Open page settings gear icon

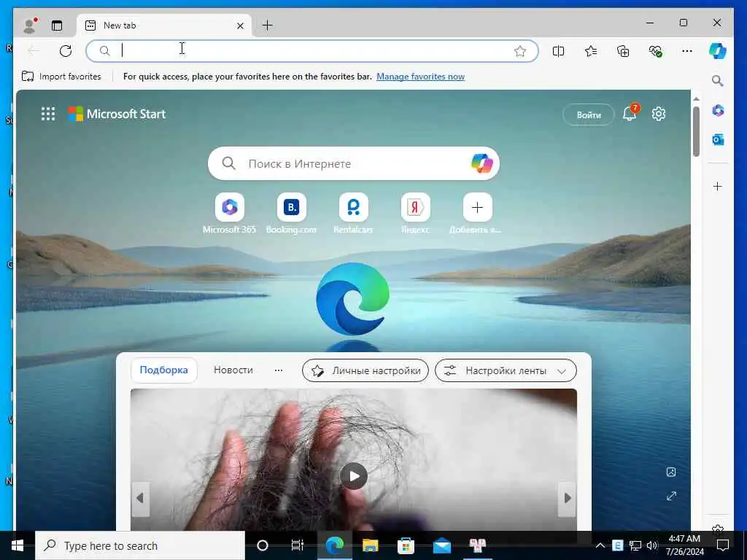tap(659, 114)
